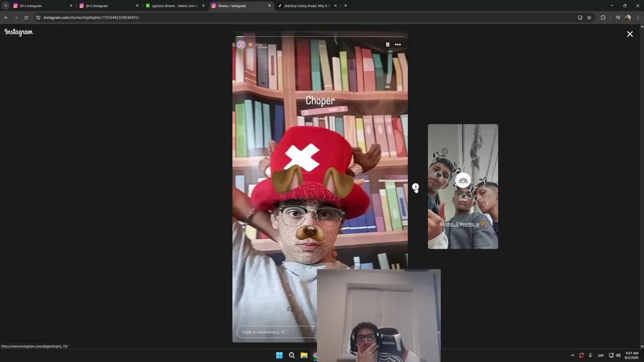Screen dimensions: 644x362
Task: Switch the ESP input language
Action: pos(601,355)
